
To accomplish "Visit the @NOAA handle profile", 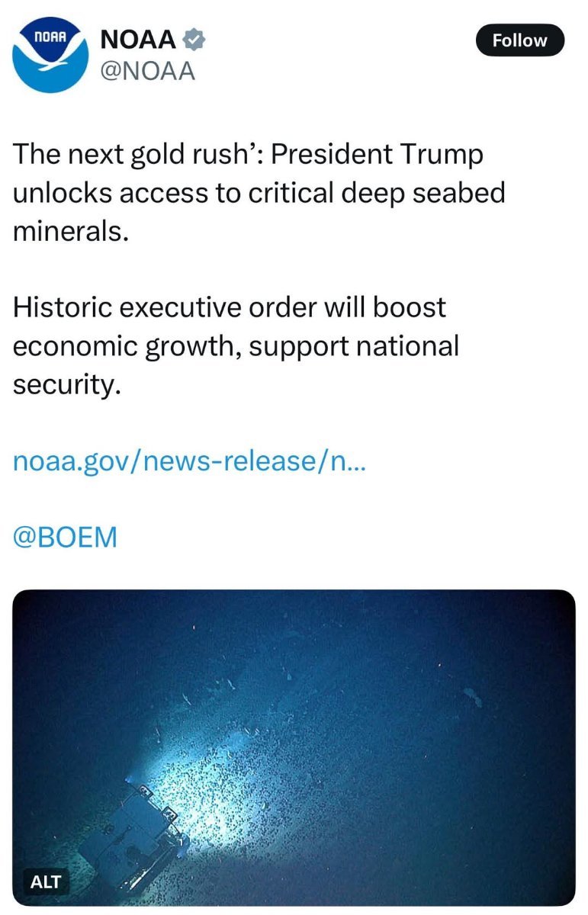I will pos(148,71).
